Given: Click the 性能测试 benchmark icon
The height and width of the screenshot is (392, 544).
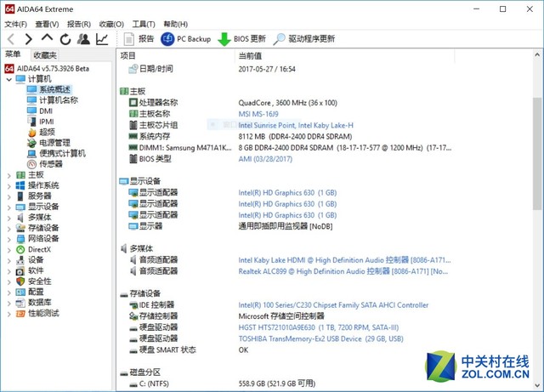Looking at the screenshot, I should (20, 314).
